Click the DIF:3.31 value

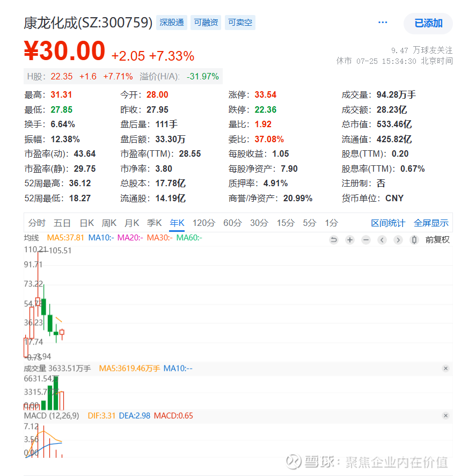101,415
